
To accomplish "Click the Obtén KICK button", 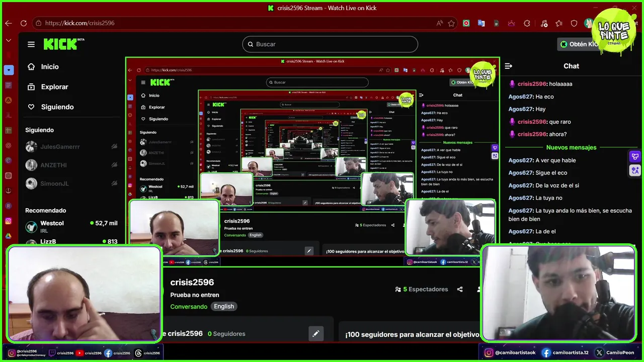I will pos(579,44).
